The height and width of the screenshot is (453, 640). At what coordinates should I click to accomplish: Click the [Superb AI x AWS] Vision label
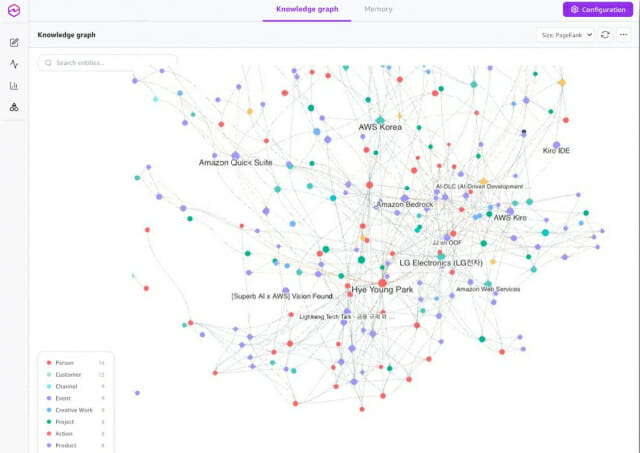pos(284,296)
